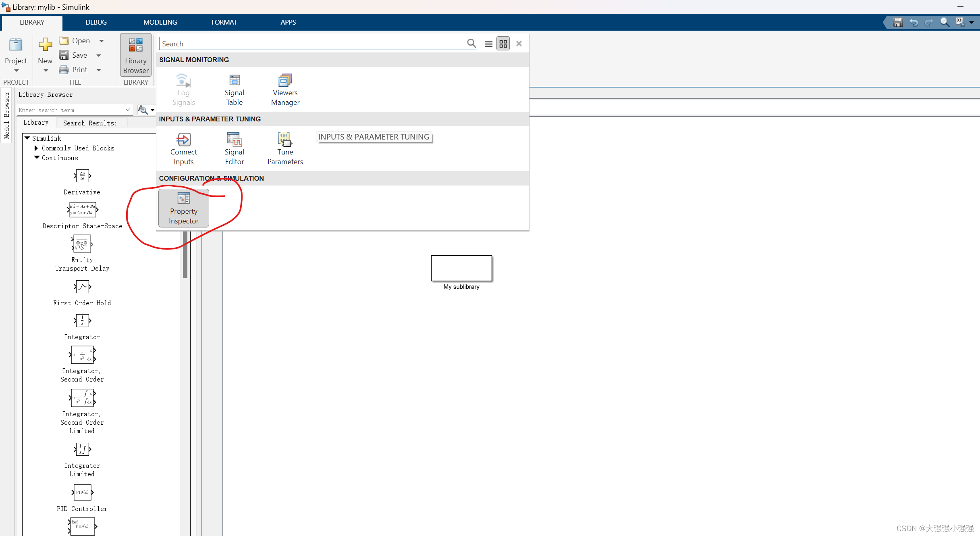Select the MODELING ribbon tab
Screen dimensions: 980x536
click(160, 22)
